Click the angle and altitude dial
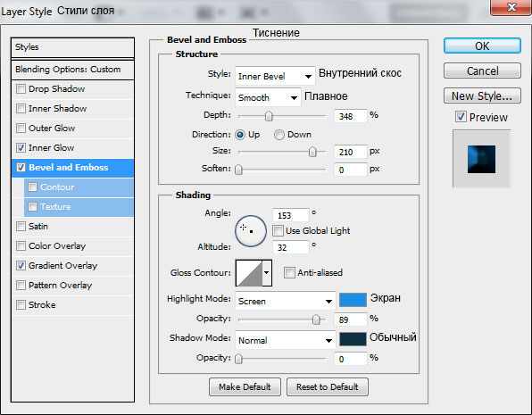The width and height of the screenshot is (532, 415). point(251,231)
